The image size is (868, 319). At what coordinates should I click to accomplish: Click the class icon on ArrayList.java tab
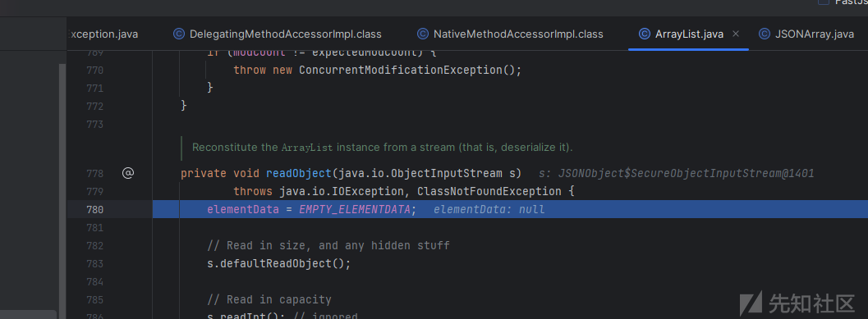point(644,34)
